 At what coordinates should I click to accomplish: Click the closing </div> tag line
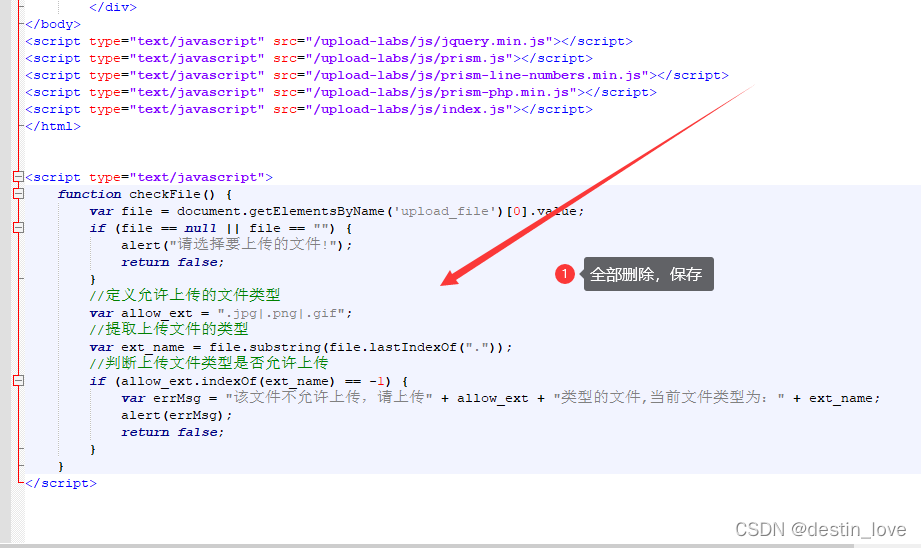point(113,7)
